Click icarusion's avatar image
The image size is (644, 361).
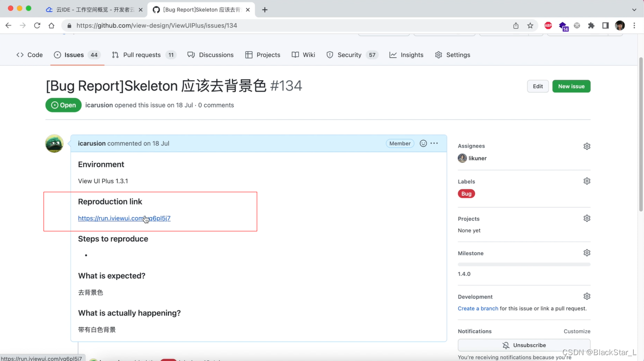(54, 143)
